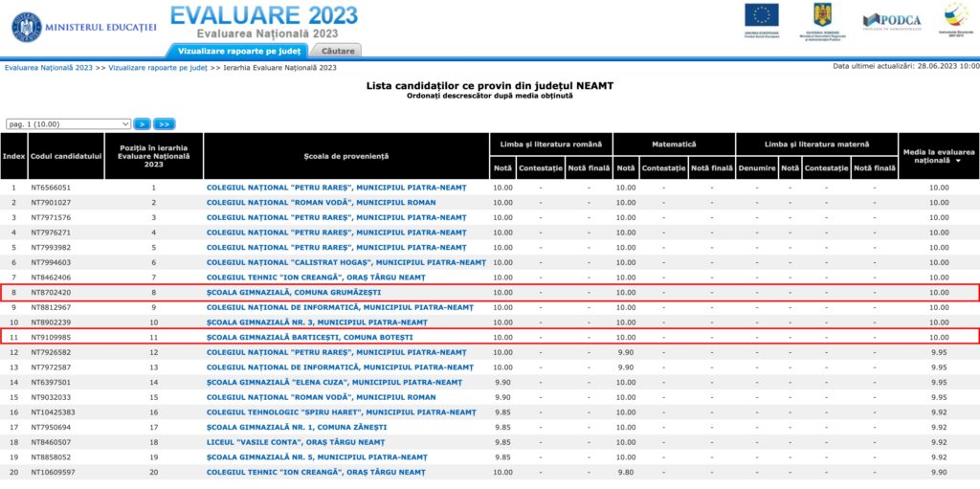
Task: Click the Ministerul Educației logo
Action: [27, 27]
